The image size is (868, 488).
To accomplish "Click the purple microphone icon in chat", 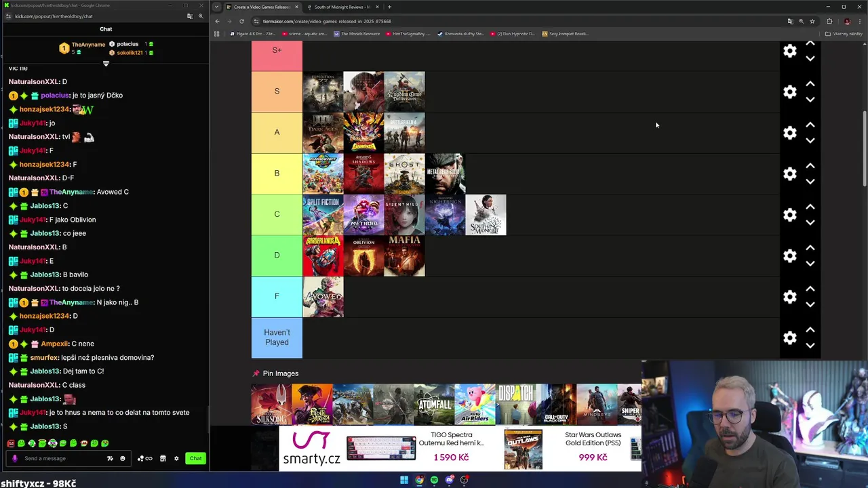I will (14, 458).
